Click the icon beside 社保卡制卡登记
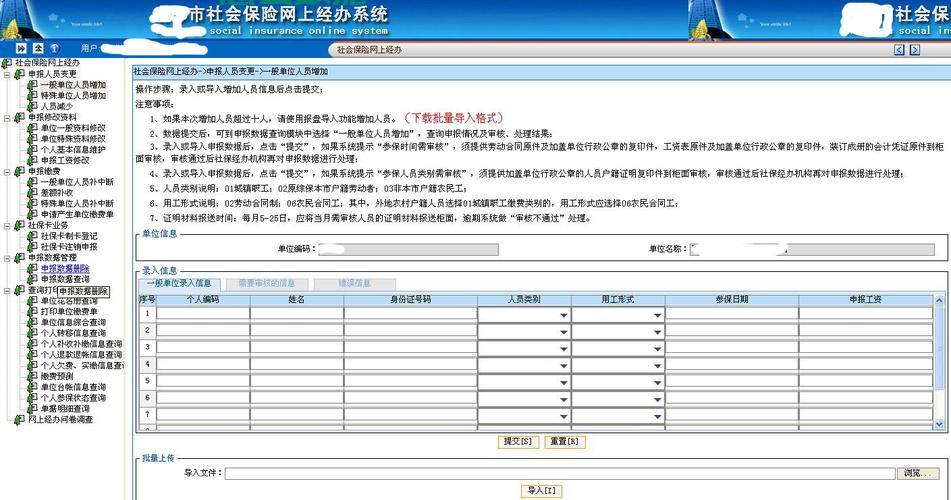The image size is (951, 500). (x=33, y=236)
